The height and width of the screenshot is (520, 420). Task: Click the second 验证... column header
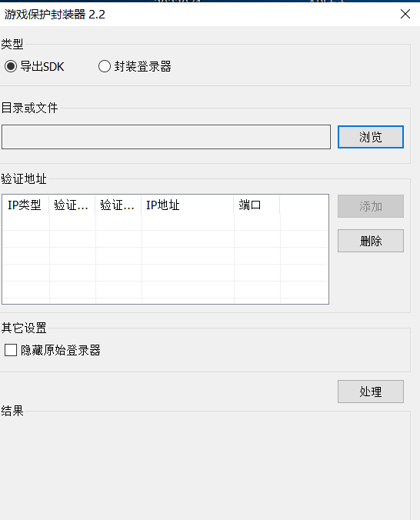pyautogui.click(x=118, y=205)
